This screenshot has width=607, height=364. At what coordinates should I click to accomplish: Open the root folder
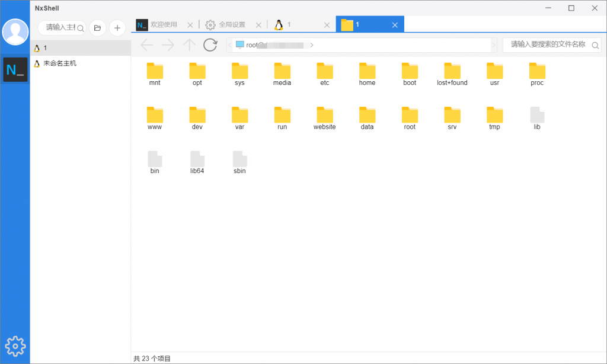click(410, 118)
